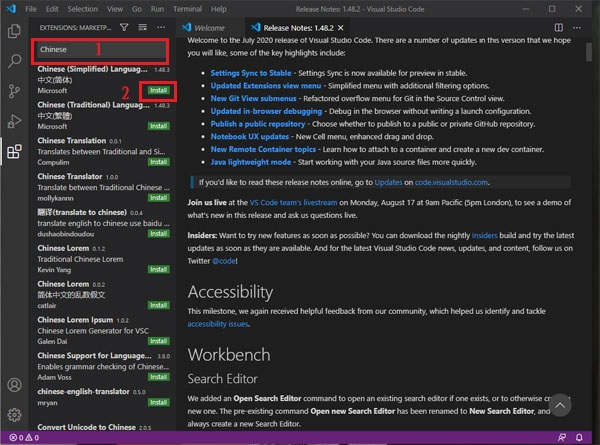Open editor more actions ellipsis menu
This screenshot has height=445, width=600.
click(x=577, y=28)
